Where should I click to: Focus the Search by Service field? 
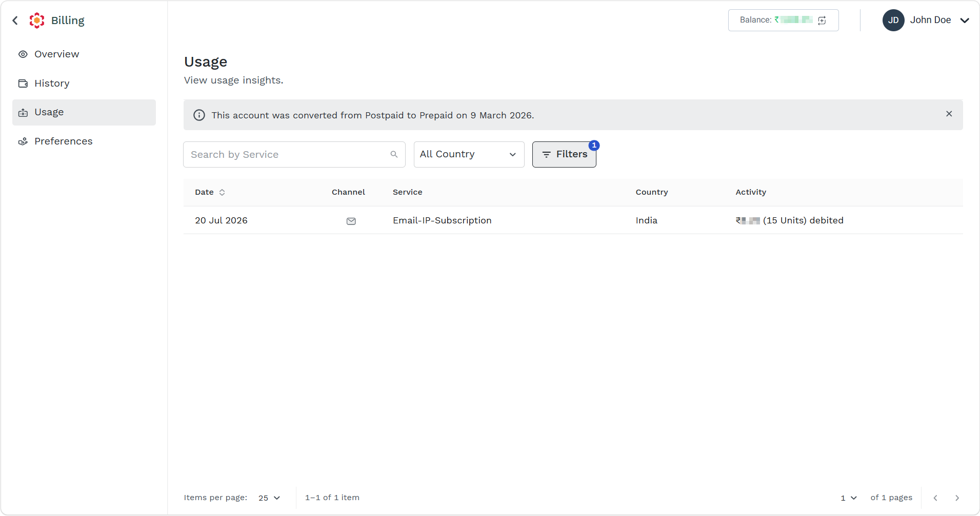click(294, 155)
